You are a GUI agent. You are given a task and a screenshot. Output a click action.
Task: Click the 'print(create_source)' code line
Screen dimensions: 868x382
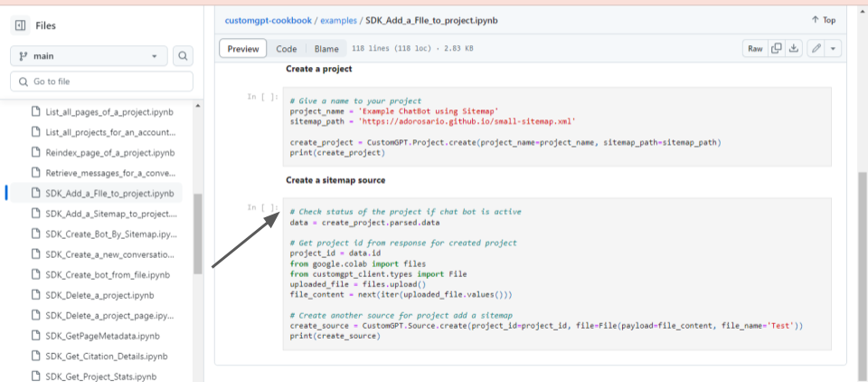pyautogui.click(x=335, y=336)
